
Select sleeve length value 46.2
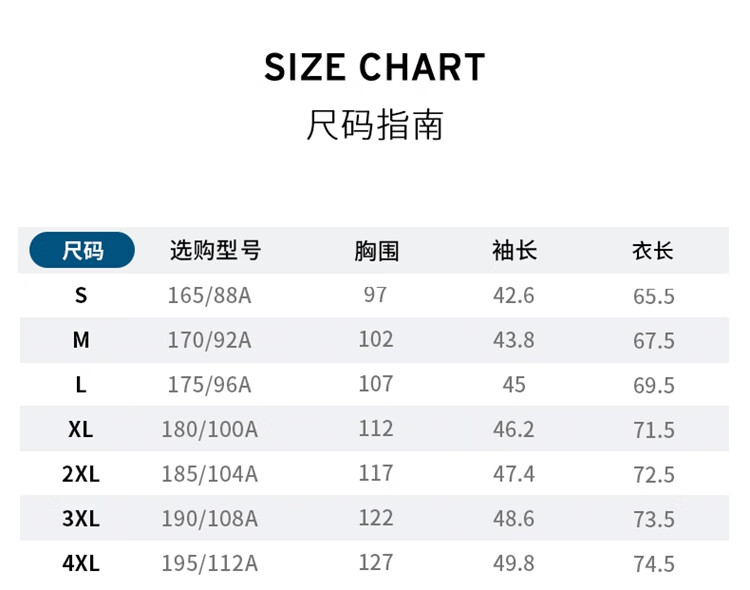point(514,429)
